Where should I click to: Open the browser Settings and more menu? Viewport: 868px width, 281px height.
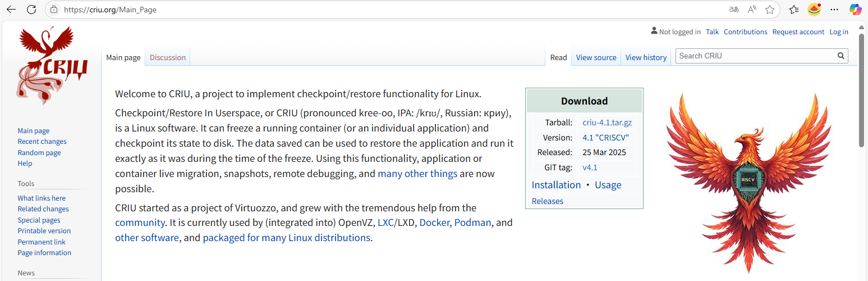point(834,10)
